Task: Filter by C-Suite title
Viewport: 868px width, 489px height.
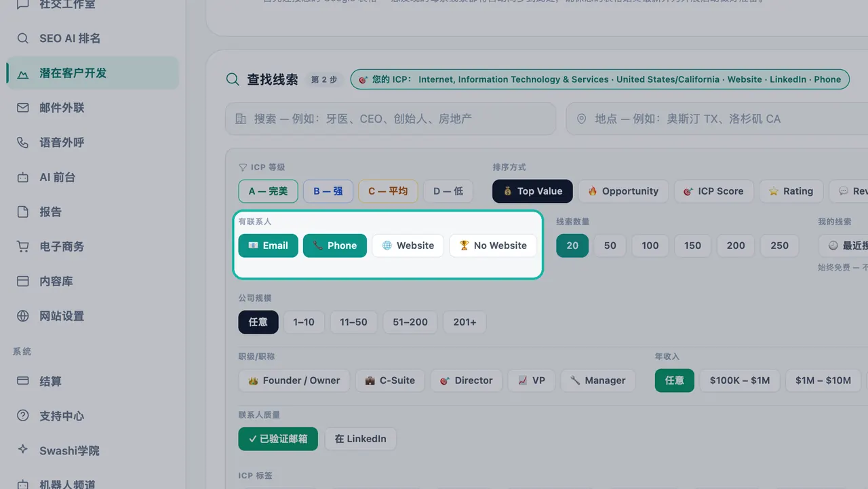Action: tap(391, 380)
